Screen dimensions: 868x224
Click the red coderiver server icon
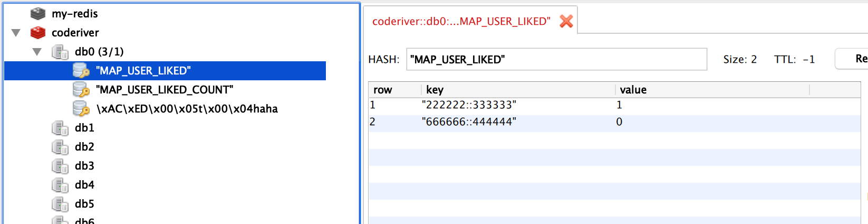click(38, 33)
